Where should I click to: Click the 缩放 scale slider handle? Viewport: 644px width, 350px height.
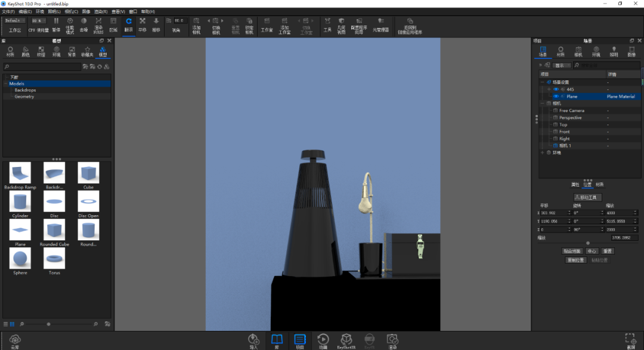588,243
